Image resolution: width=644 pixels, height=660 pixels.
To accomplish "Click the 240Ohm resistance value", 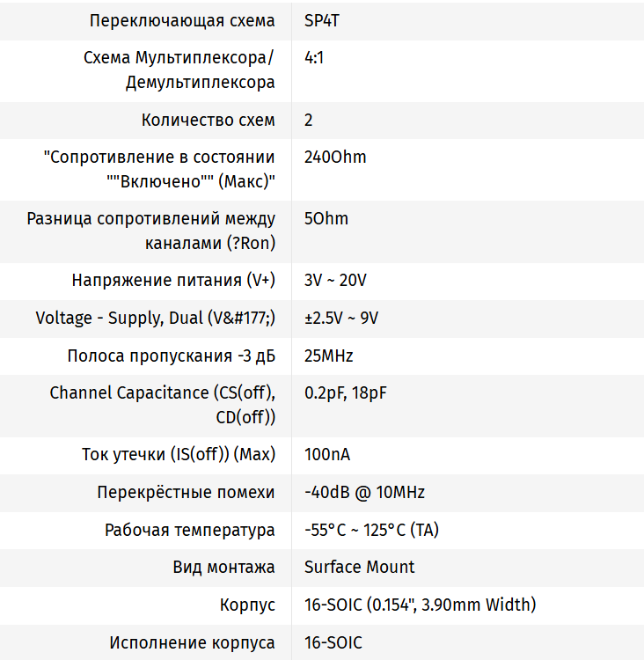I will (x=335, y=158).
